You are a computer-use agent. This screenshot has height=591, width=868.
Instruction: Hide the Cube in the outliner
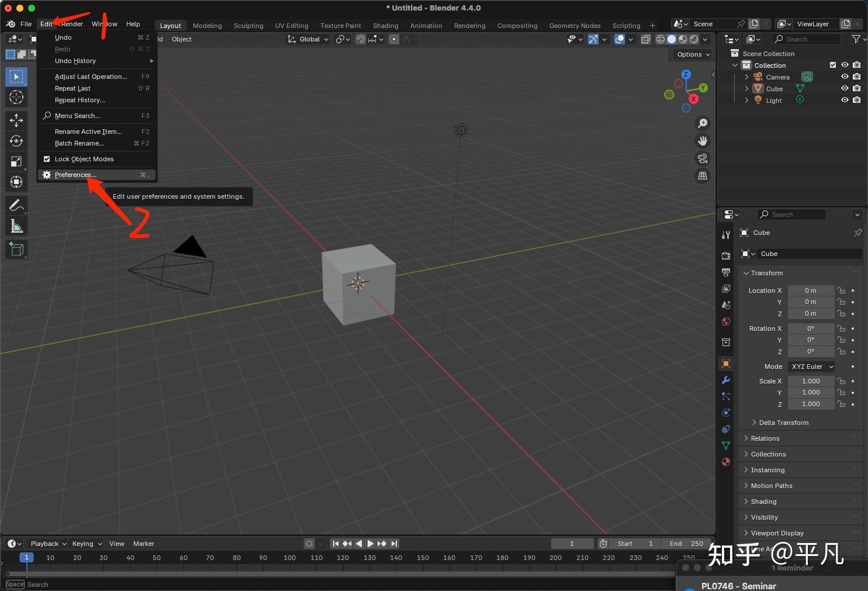pyautogui.click(x=845, y=88)
